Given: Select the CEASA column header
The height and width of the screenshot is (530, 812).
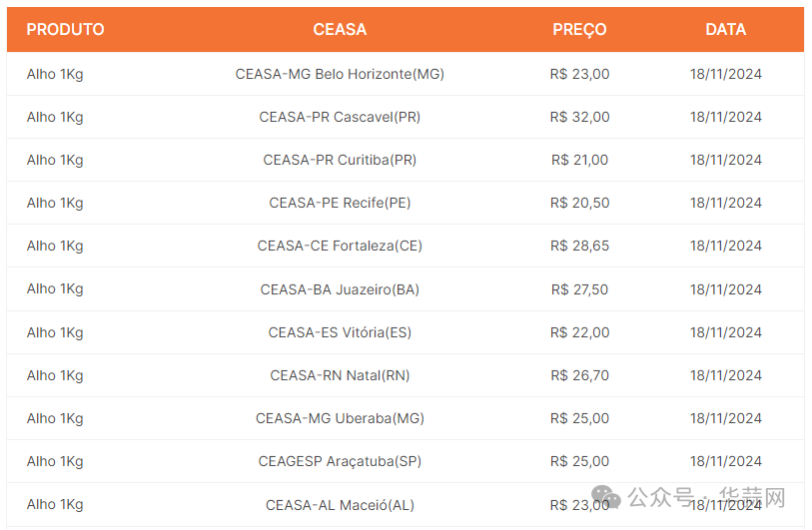Looking at the screenshot, I should (x=340, y=30).
